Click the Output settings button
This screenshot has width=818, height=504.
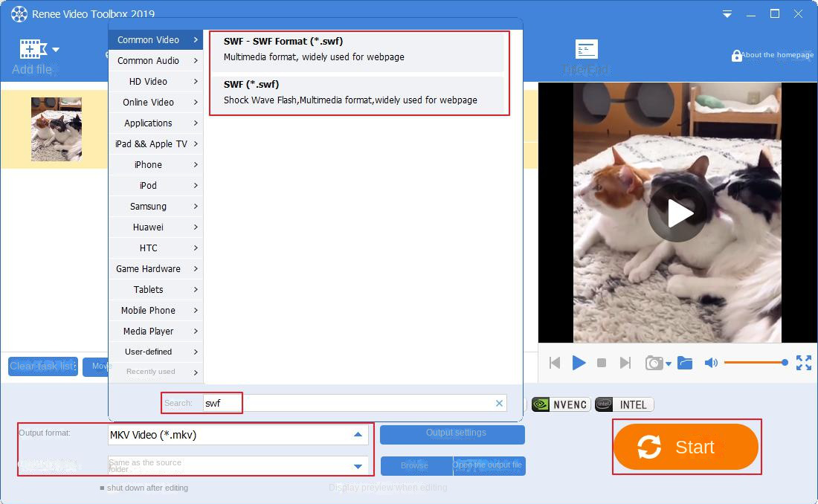452,434
